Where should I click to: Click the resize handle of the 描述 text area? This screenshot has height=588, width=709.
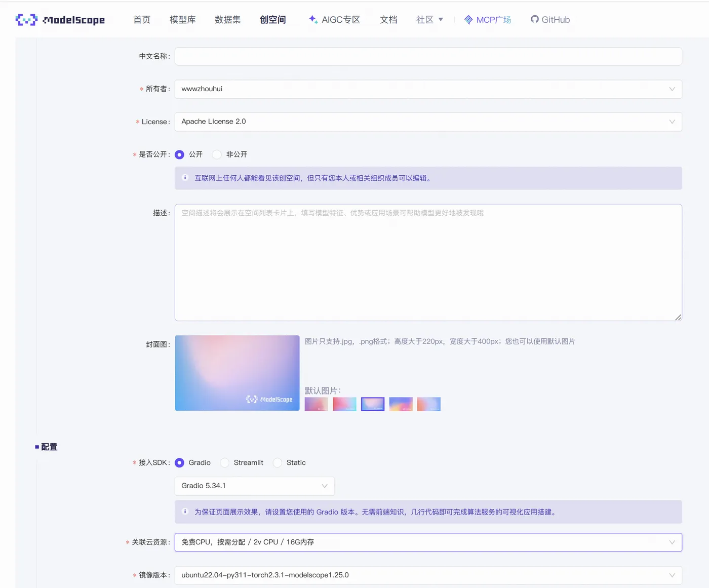coord(678,317)
